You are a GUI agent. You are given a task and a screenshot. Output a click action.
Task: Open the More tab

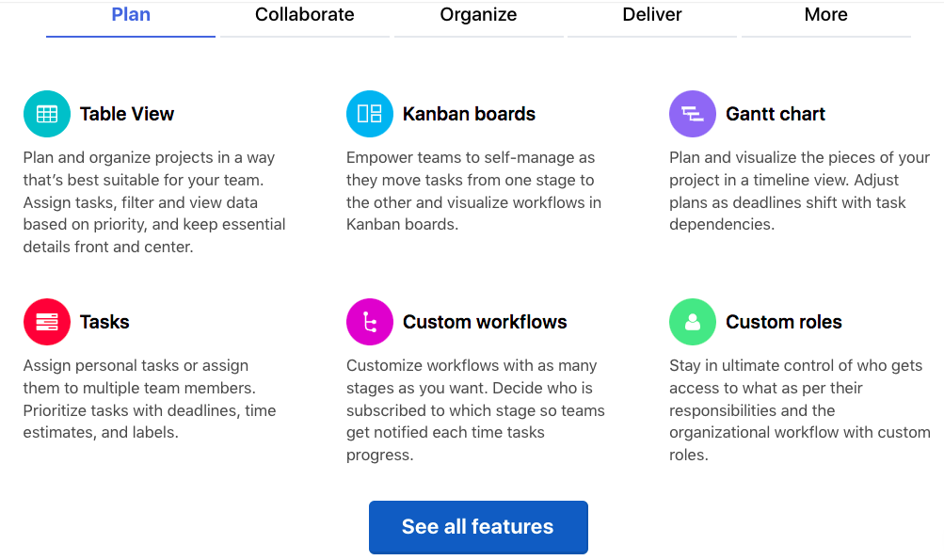pos(826,15)
